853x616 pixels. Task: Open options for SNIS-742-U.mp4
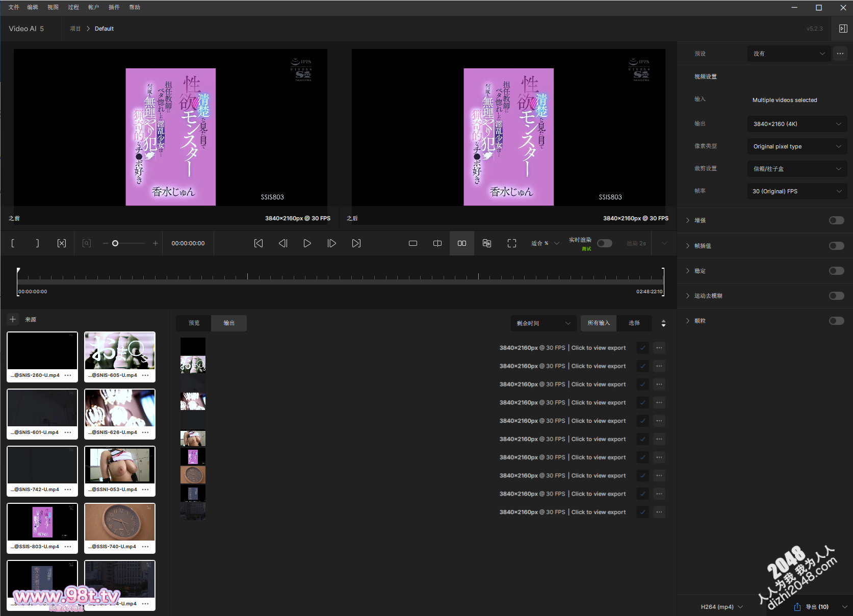coord(68,490)
